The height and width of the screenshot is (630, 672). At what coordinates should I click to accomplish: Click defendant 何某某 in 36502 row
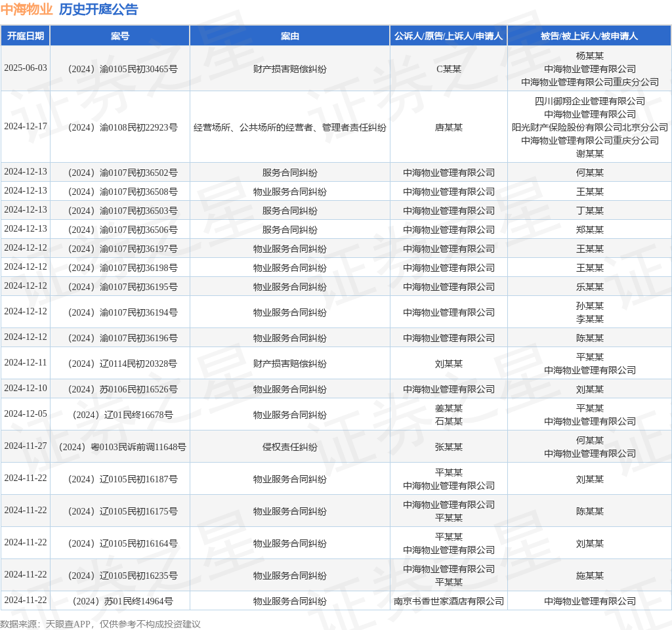tap(589, 173)
